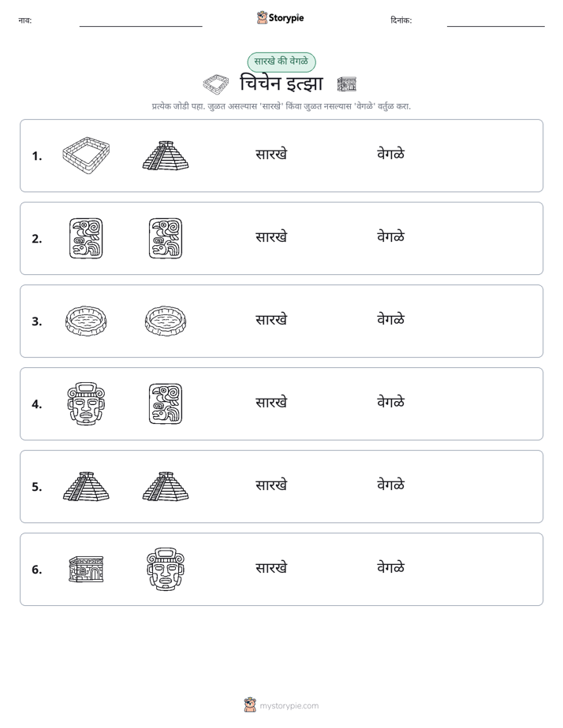Select 'सारखे' for question 2

point(271,237)
